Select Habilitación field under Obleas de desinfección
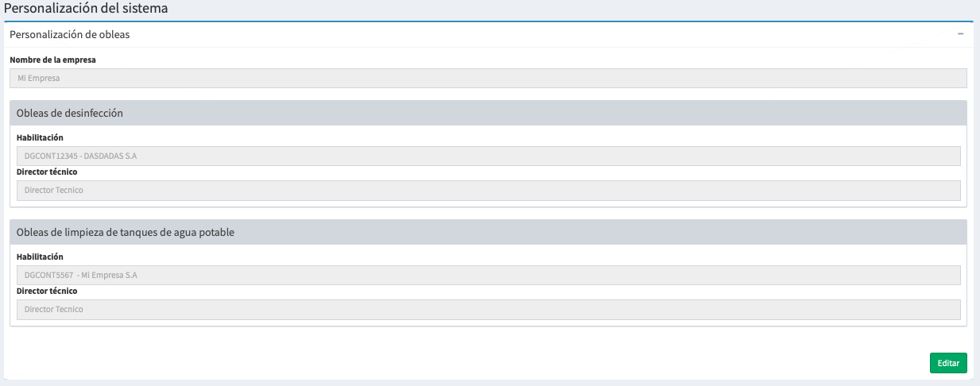The height and width of the screenshot is (386, 980). [488, 156]
